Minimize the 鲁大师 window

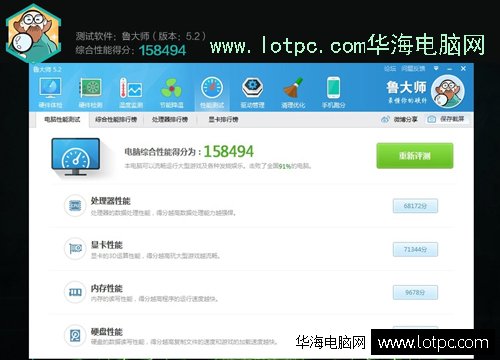coord(450,69)
